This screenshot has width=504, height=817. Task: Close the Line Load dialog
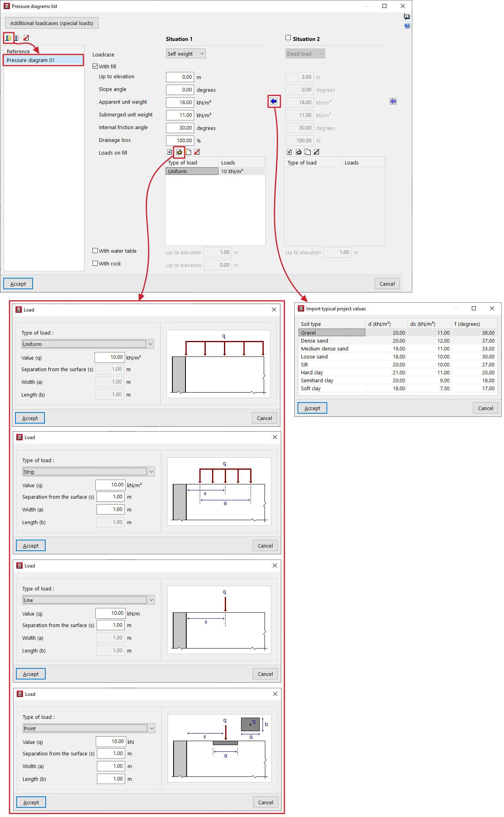pos(275,565)
